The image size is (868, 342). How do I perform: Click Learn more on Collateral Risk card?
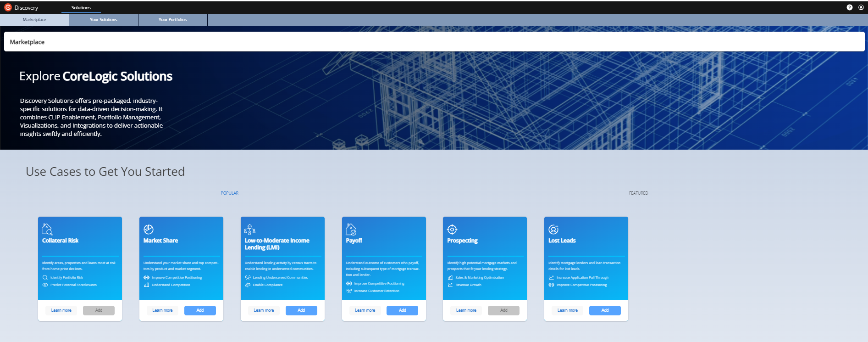61,310
